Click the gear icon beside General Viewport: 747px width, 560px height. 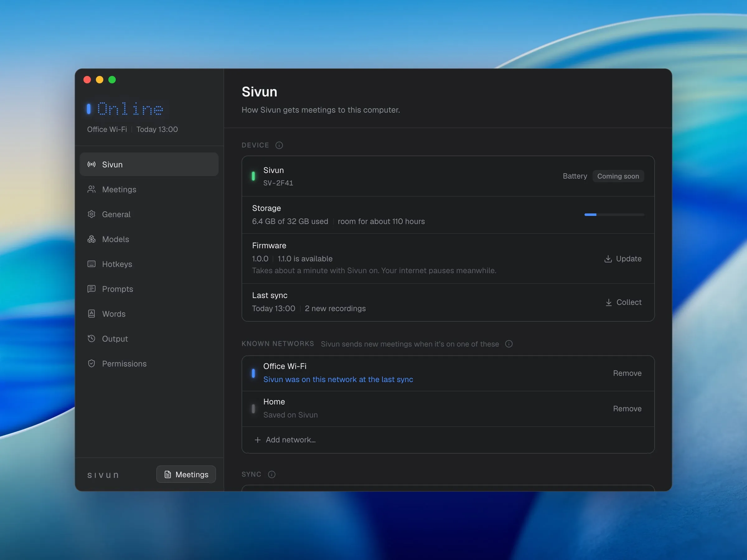point(92,214)
